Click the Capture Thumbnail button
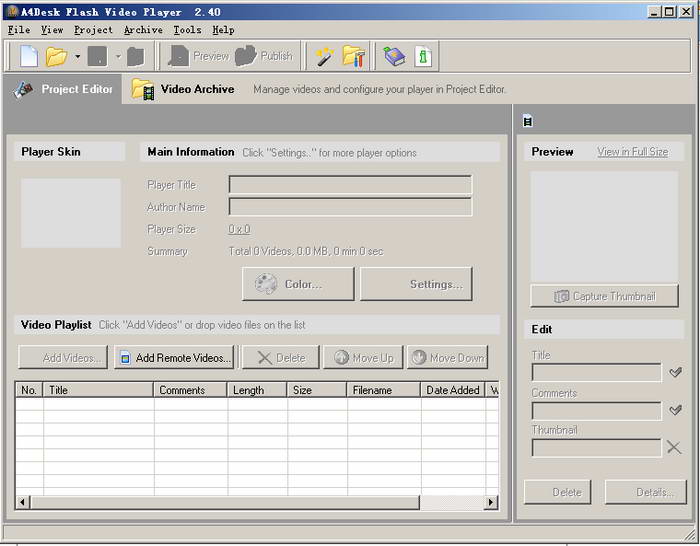Image resolution: width=700 pixels, height=546 pixels. coord(604,296)
